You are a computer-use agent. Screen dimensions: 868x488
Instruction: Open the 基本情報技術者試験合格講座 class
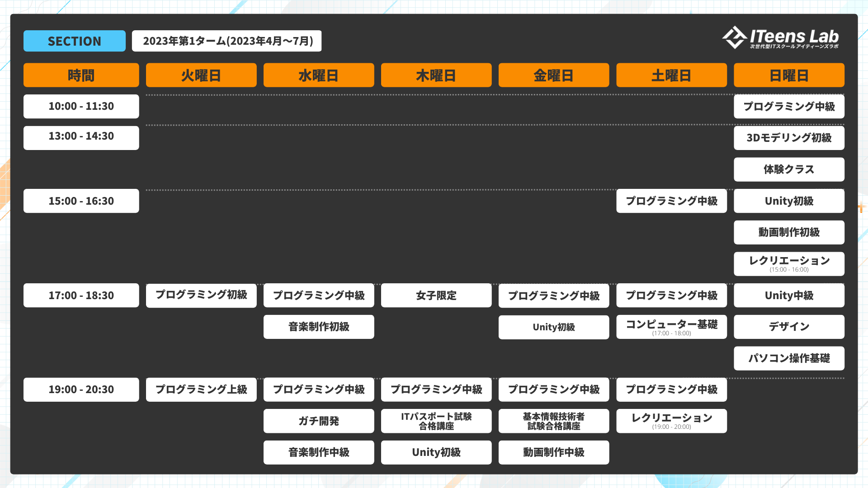(554, 421)
